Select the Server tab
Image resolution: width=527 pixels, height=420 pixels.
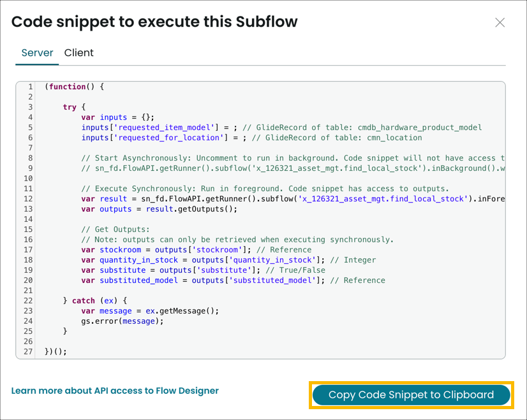[36, 53]
